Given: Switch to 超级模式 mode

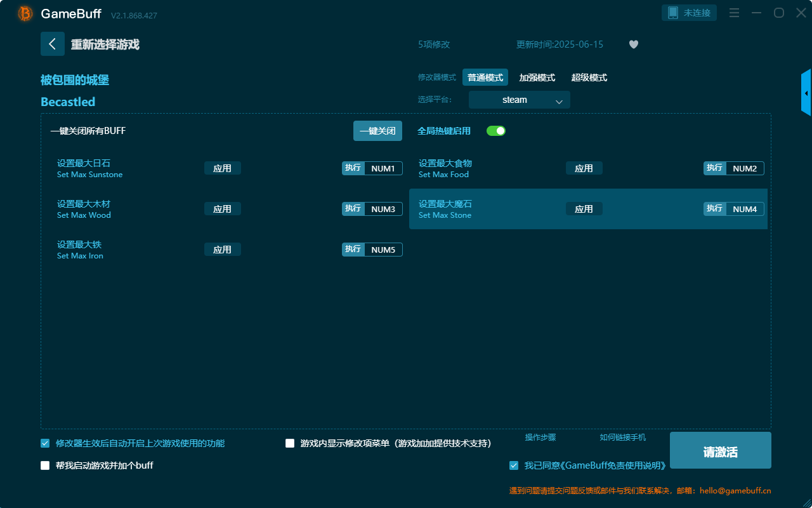Looking at the screenshot, I should (x=589, y=77).
